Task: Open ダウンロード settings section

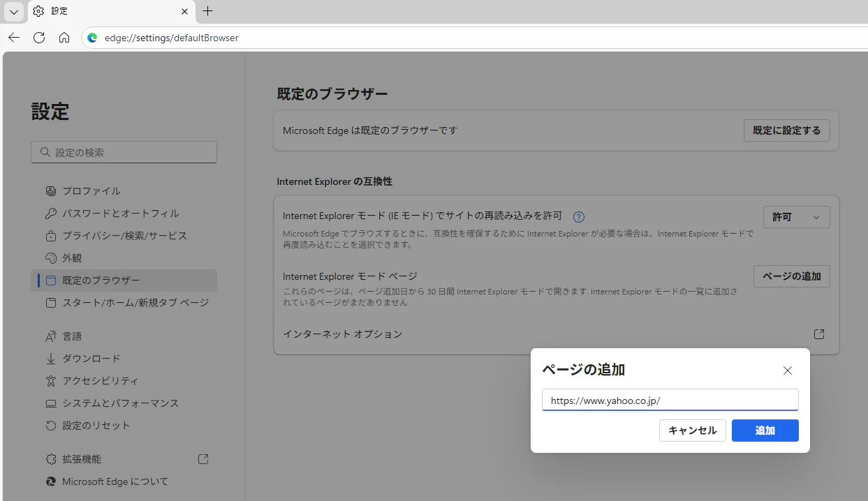Action: click(x=124, y=359)
